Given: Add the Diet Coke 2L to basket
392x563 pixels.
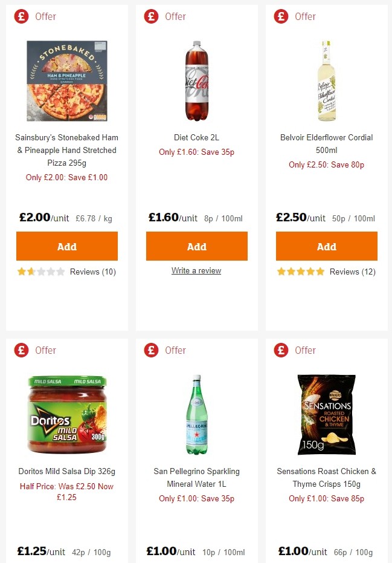Looking at the screenshot, I should pyautogui.click(x=196, y=246).
